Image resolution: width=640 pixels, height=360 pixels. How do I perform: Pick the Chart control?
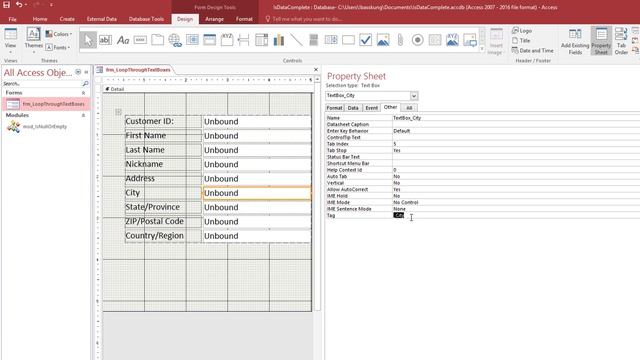(279, 40)
